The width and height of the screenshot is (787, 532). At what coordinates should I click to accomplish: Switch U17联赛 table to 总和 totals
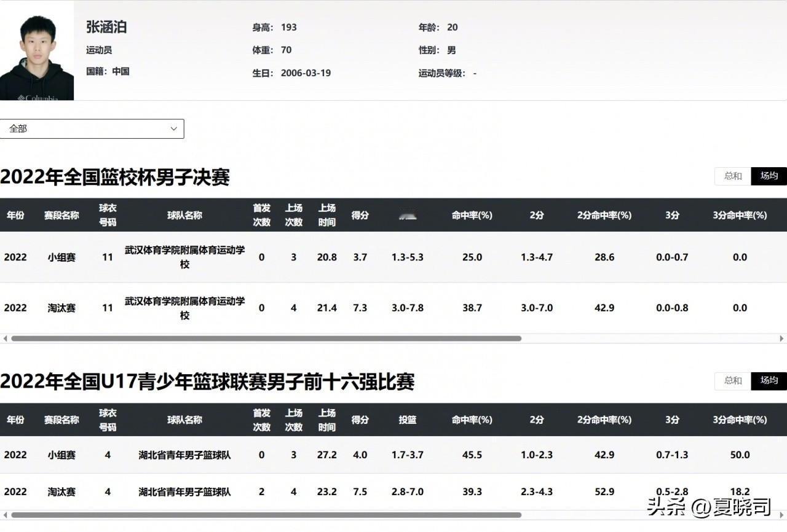tap(733, 380)
